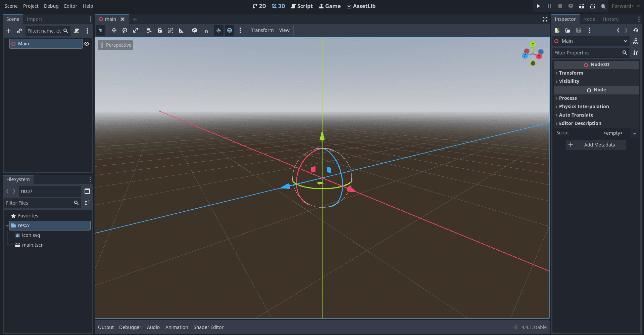Viewport: 644px width, 335px height.
Task: Open the Script property dropdown arrow
Action: pyautogui.click(x=635, y=133)
